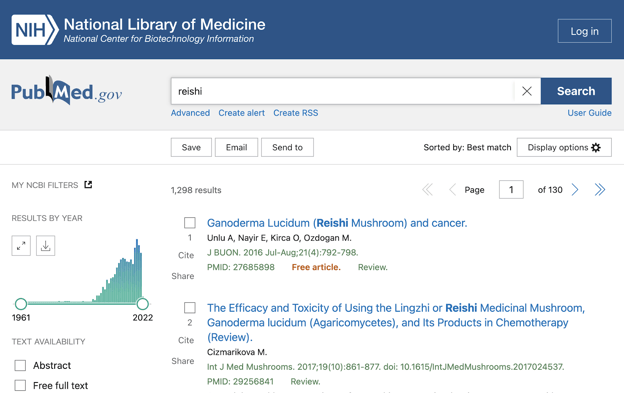Expand the results by year chart
This screenshot has width=624, height=393.
[21, 245]
